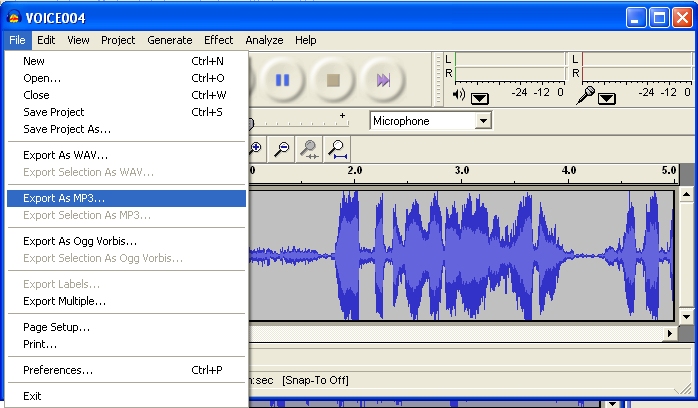Click the Fit Project in window icon
This screenshot has width=698, height=408.
coord(338,149)
